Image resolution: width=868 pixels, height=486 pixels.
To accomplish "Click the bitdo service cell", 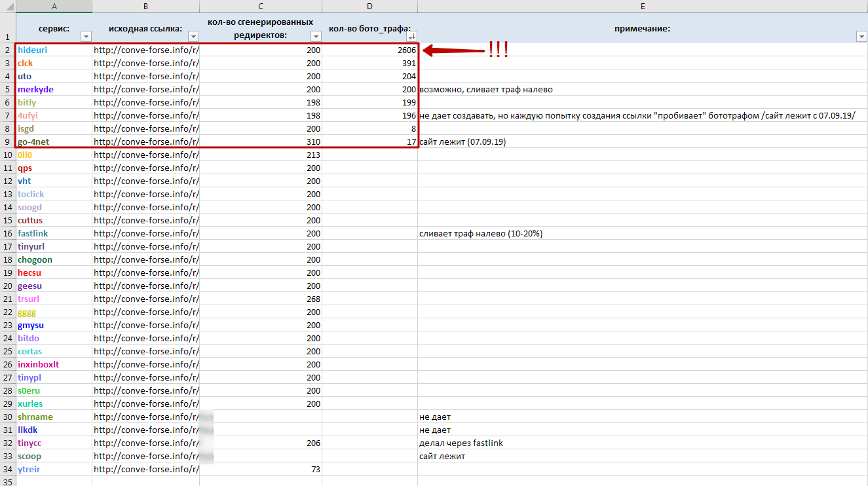I will tap(54, 338).
